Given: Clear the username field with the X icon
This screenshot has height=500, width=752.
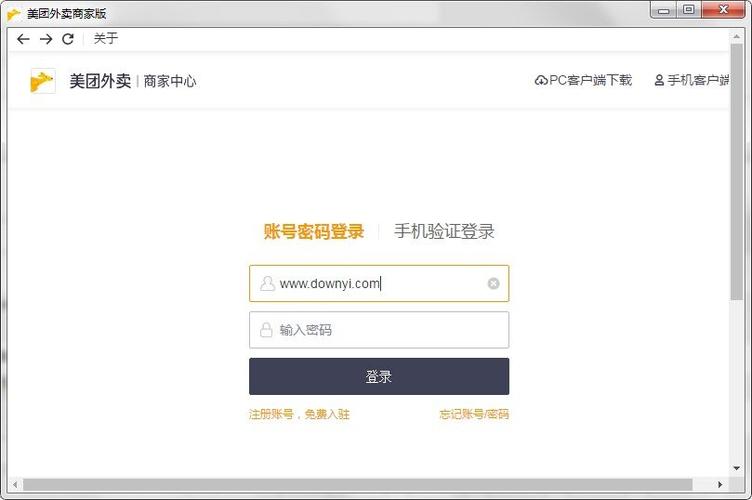Looking at the screenshot, I should [494, 283].
